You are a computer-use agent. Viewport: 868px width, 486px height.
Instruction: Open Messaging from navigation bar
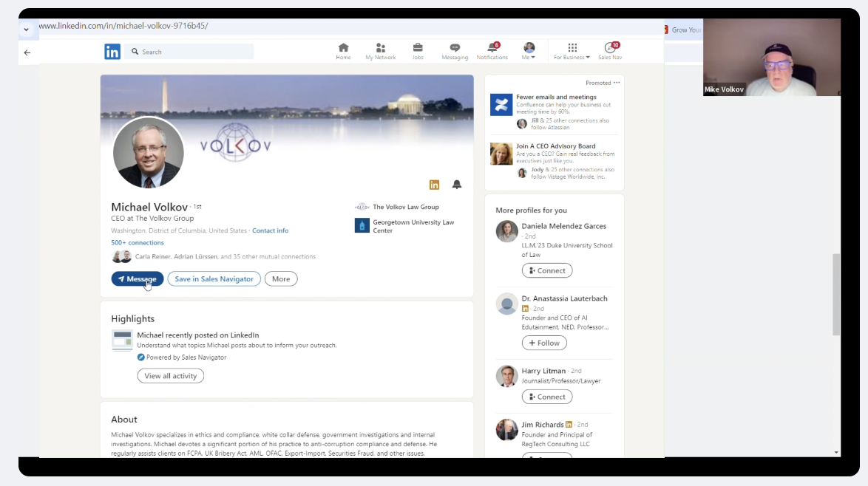(455, 51)
